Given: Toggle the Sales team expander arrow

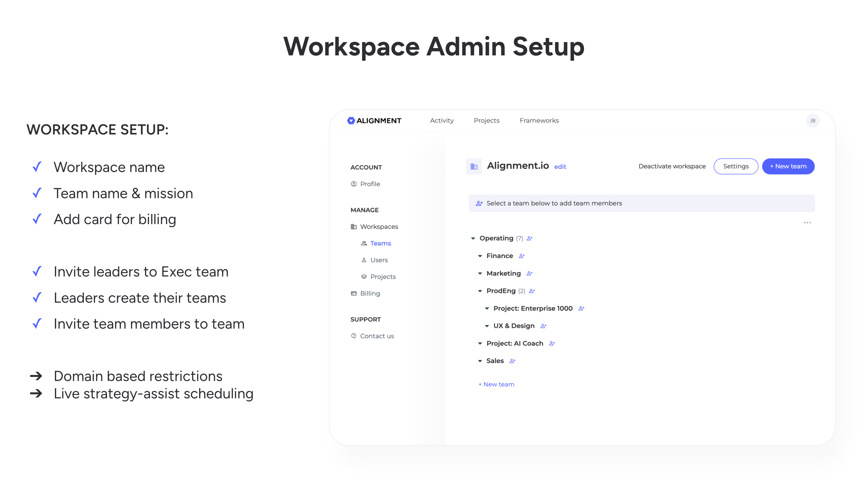Looking at the screenshot, I should [480, 361].
